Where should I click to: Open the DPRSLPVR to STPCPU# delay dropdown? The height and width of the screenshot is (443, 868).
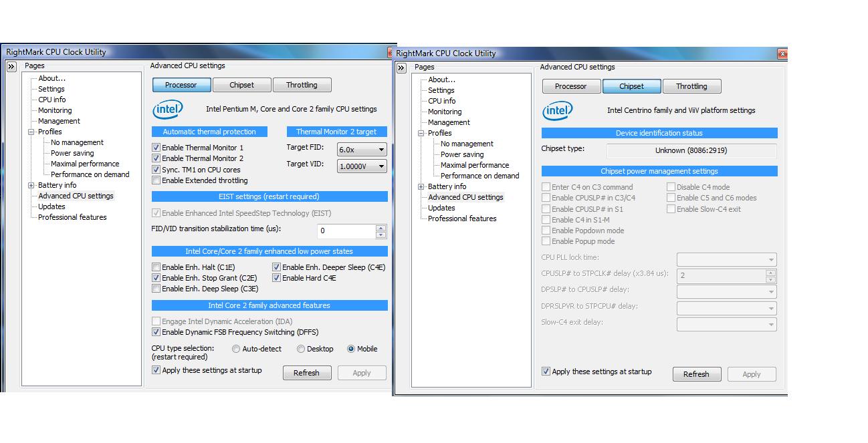727,308
